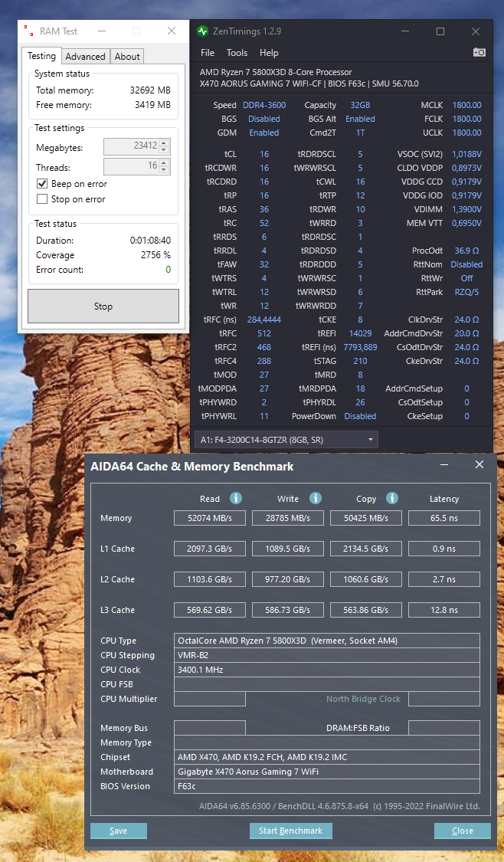Decrease Threads count with down arrow
The height and width of the screenshot is (862, 504).
165,170
